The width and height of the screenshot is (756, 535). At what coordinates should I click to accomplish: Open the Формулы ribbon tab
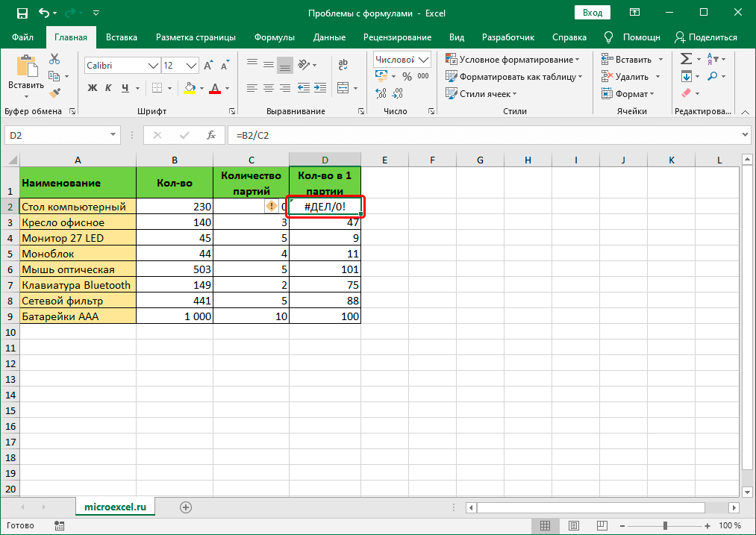point(274,37)
